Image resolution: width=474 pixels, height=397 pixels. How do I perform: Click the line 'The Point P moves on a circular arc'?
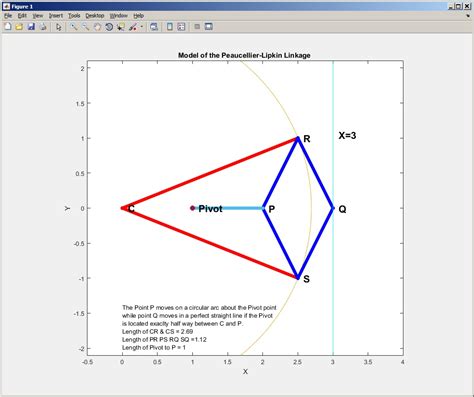click(x=199, y=307)
